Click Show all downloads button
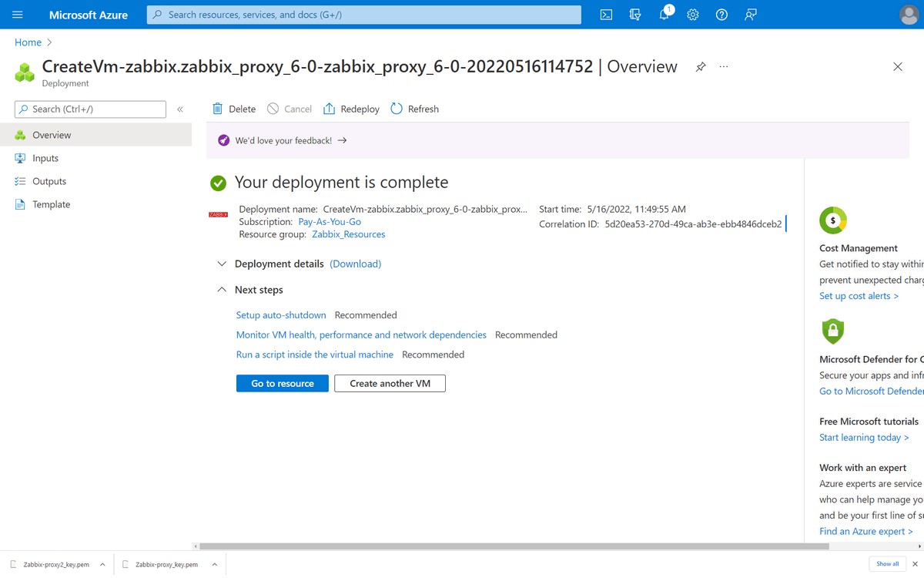 click(888, 564)
